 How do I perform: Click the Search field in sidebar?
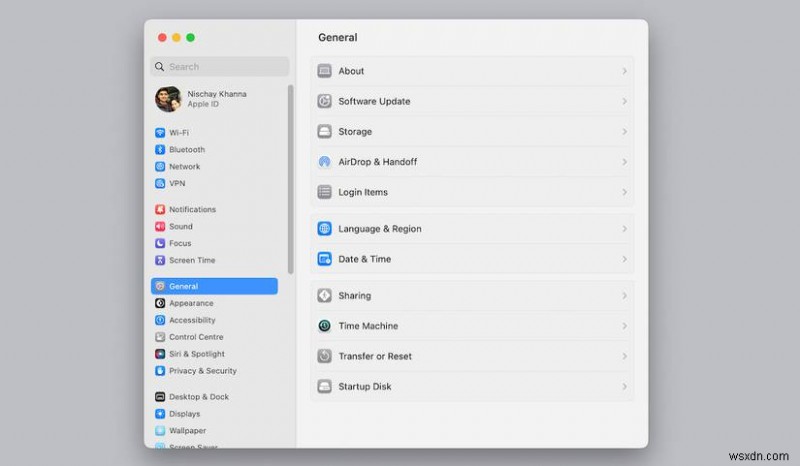click(x=220, y=66)
